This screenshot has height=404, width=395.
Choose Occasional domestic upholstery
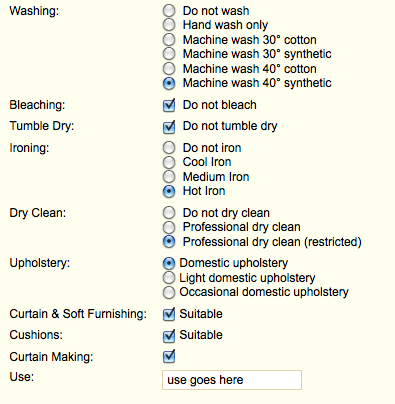click(169, 292)
